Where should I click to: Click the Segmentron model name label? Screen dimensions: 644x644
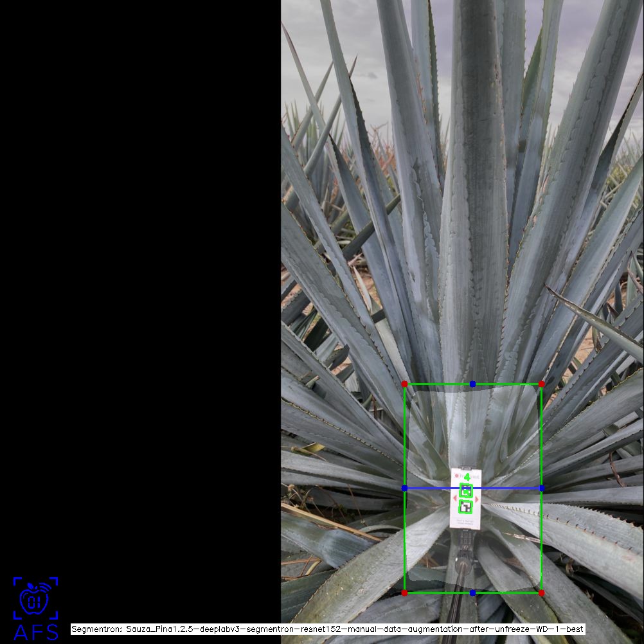tap(327, 629)
